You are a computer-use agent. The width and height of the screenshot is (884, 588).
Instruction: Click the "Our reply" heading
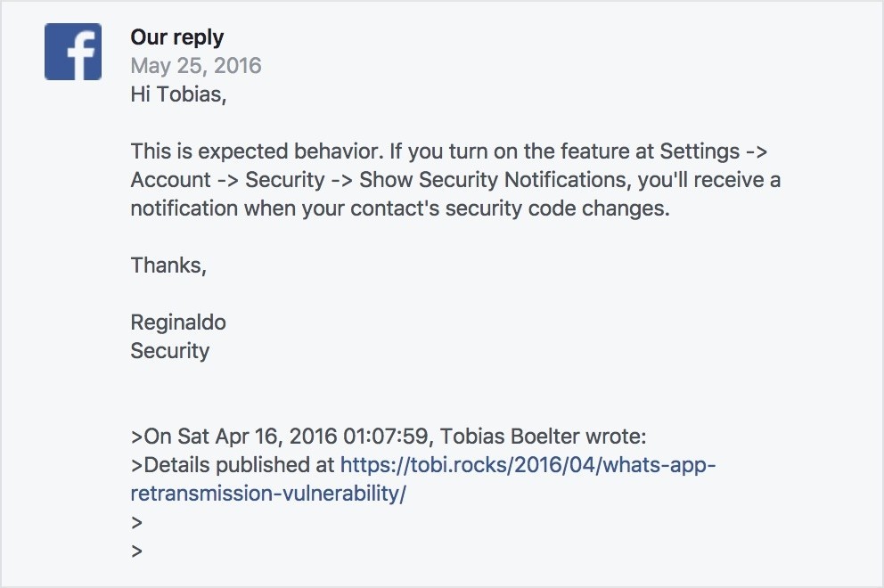click(176, 37)
